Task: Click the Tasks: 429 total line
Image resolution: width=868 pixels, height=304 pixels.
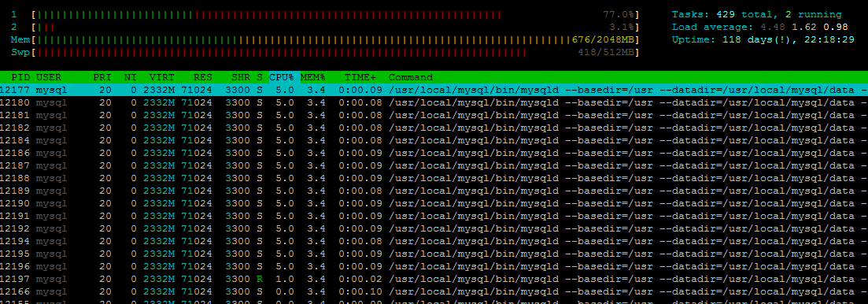Action: tap(757, 15)
